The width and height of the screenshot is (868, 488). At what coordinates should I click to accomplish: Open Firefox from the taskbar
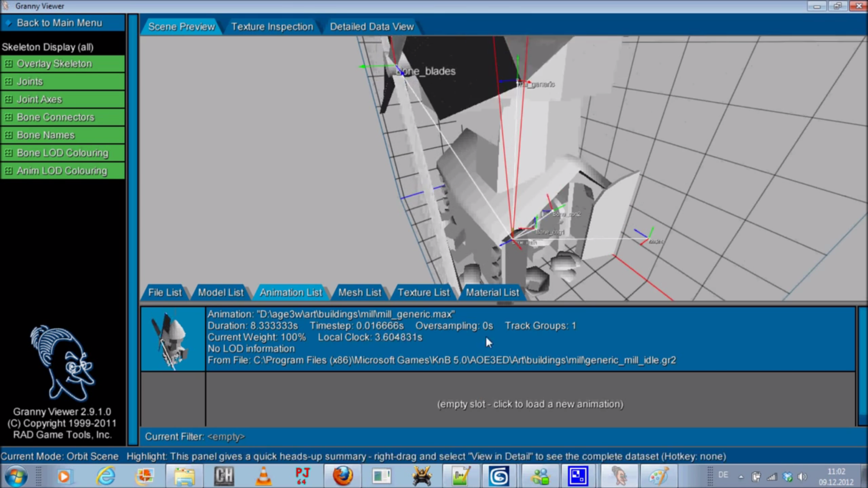pyautogui.click(x=343, y=476)
